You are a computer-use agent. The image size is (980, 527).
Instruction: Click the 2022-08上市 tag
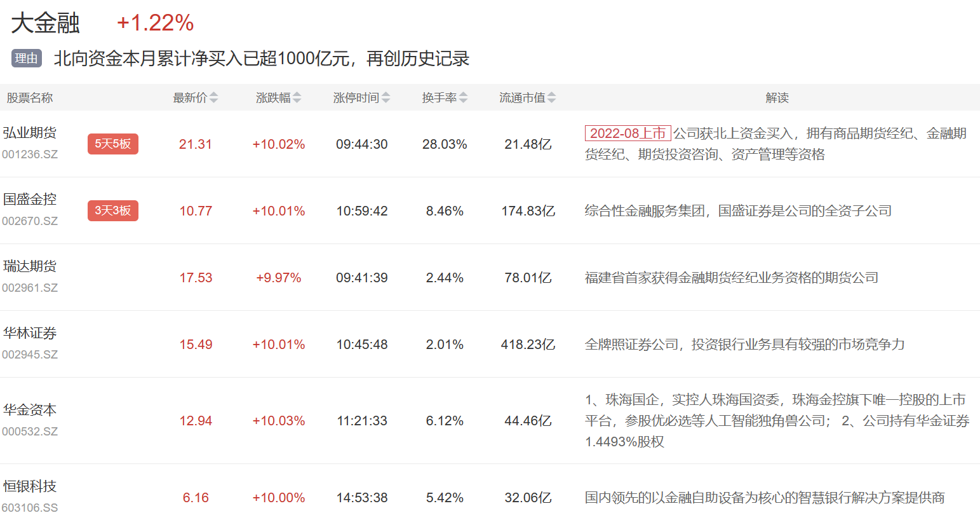pos(628,133)
